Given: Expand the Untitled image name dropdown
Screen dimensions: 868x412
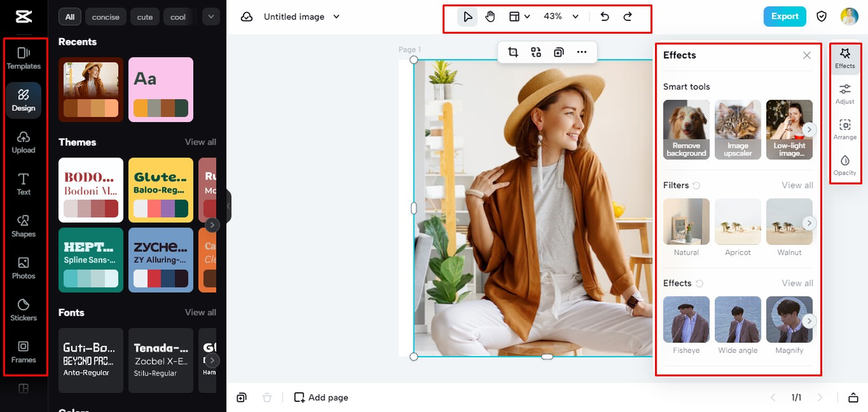Looking at the screenshot, I should point(336,17).
